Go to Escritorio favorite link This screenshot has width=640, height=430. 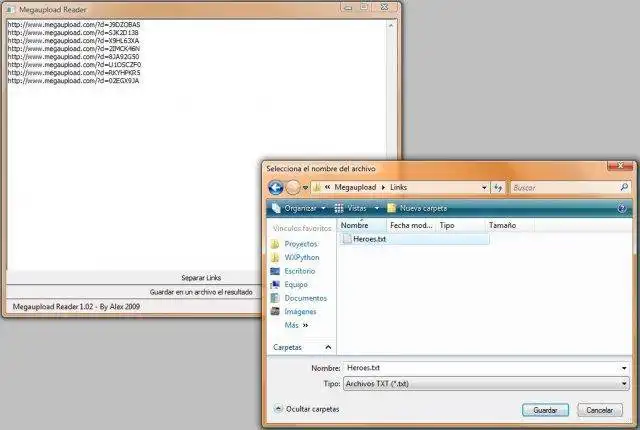300,271
